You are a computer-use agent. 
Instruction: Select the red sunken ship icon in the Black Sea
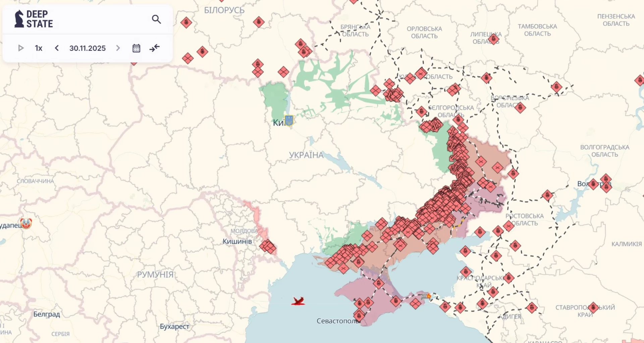298,301
